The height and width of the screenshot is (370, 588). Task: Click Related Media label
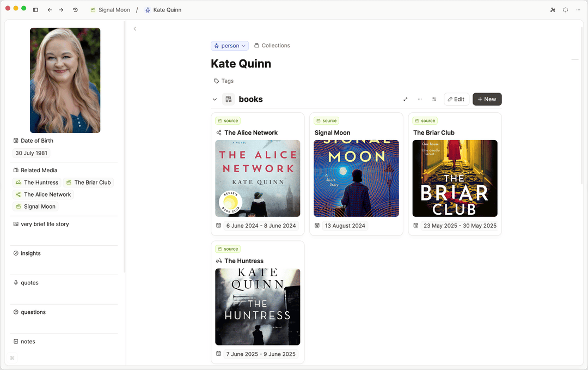(x=39, y=171)
